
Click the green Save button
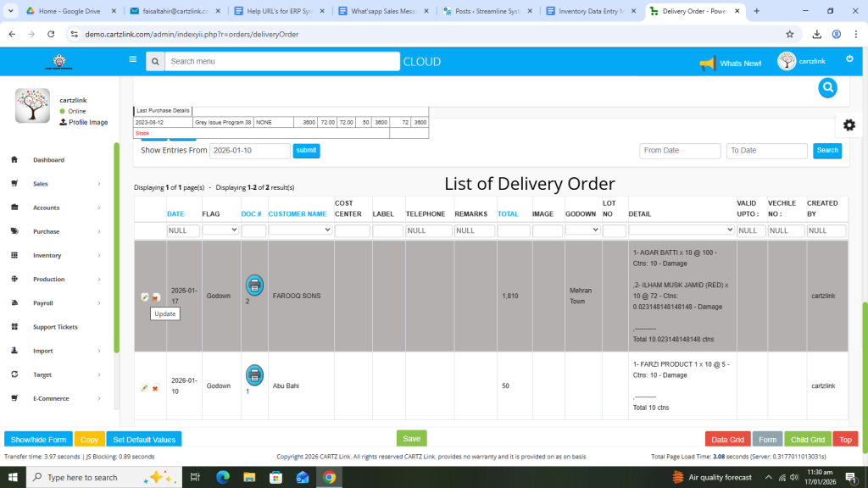(x=411, y=439)
